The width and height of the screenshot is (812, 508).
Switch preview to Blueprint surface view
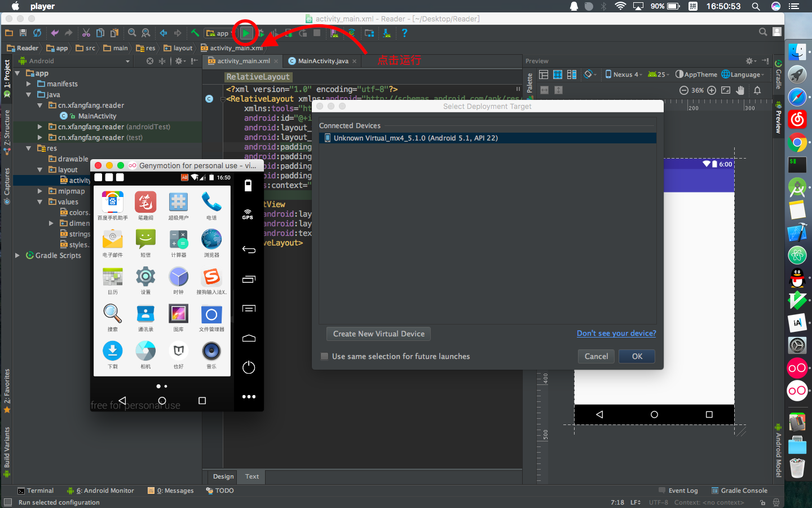pyautogui.click(x=558, y=75)
